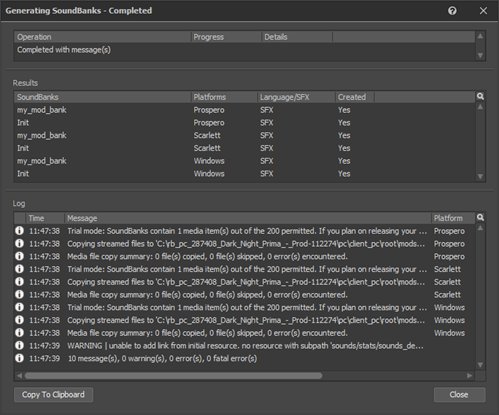
Task: Select the my_mod_bank Windows result row
Action: click(x=245, y=161)
